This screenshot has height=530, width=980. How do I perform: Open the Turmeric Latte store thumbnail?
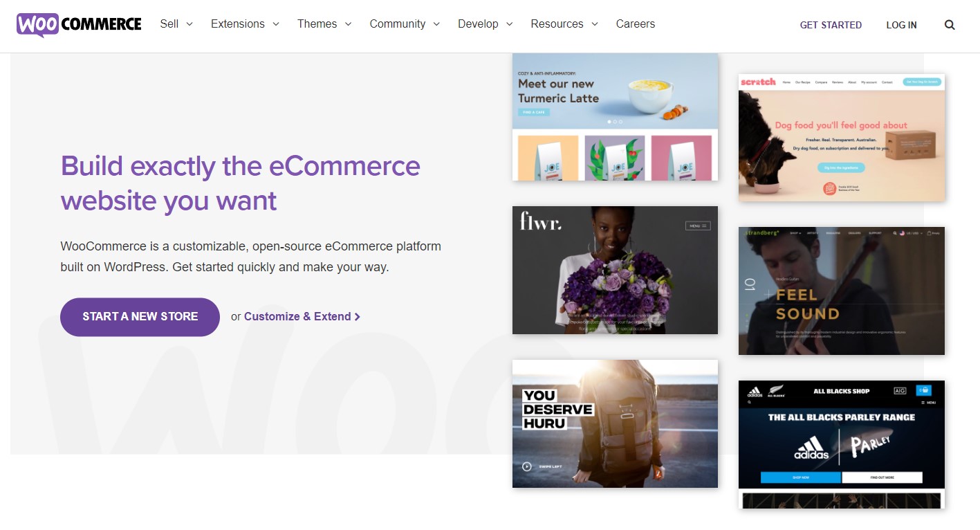615,117
